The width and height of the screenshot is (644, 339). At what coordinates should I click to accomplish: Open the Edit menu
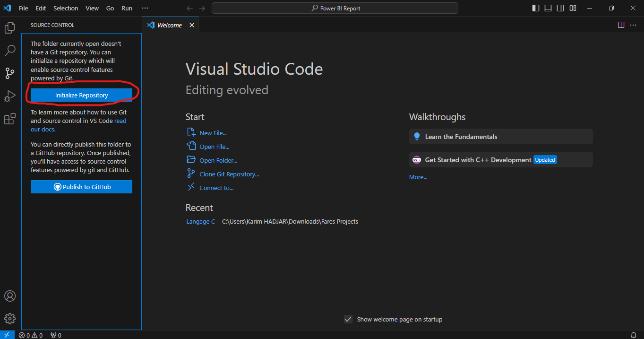[41, 8]
